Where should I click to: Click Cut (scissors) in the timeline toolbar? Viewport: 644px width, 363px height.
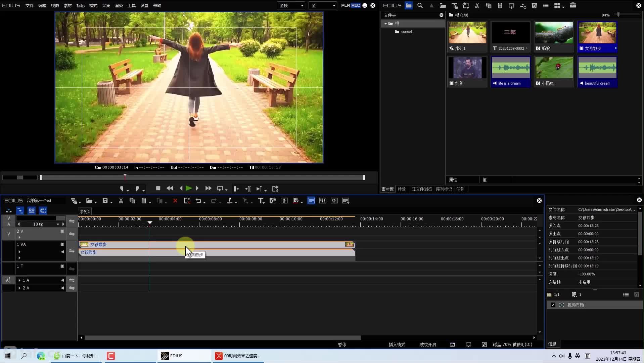[121, 201]
